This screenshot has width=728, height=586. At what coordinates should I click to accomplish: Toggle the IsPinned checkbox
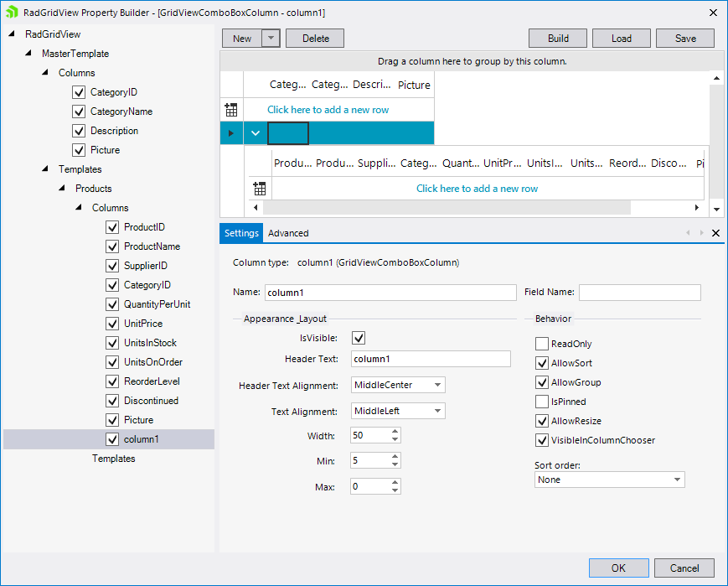click(x=542, y=402)
